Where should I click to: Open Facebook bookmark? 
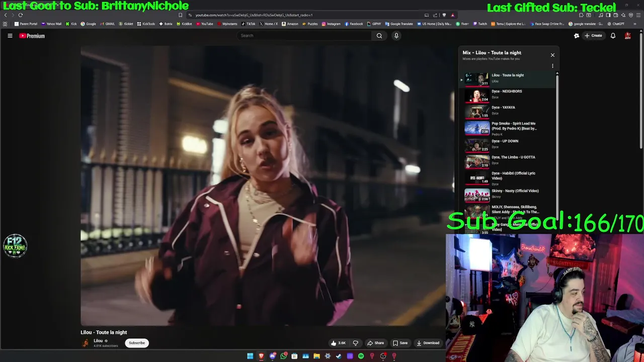354,24
